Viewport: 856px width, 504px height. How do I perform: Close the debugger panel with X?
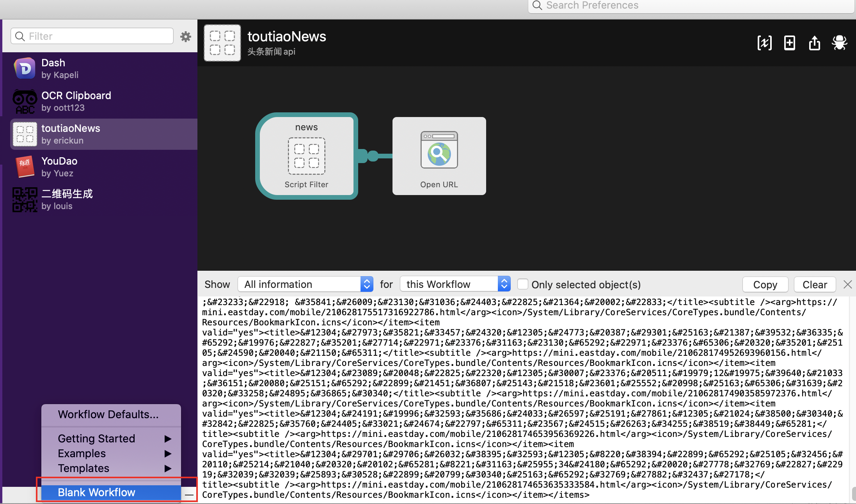click(x=847, y=284)
